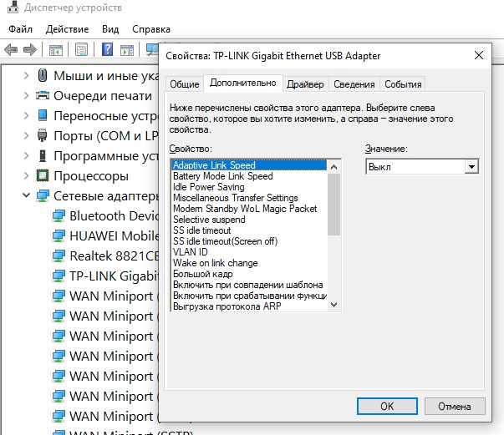Image resolution: width=504 pixels, height=435 pixels.
Task: Select Включить при совпадении шаблона property
Action: click(249, 285)
